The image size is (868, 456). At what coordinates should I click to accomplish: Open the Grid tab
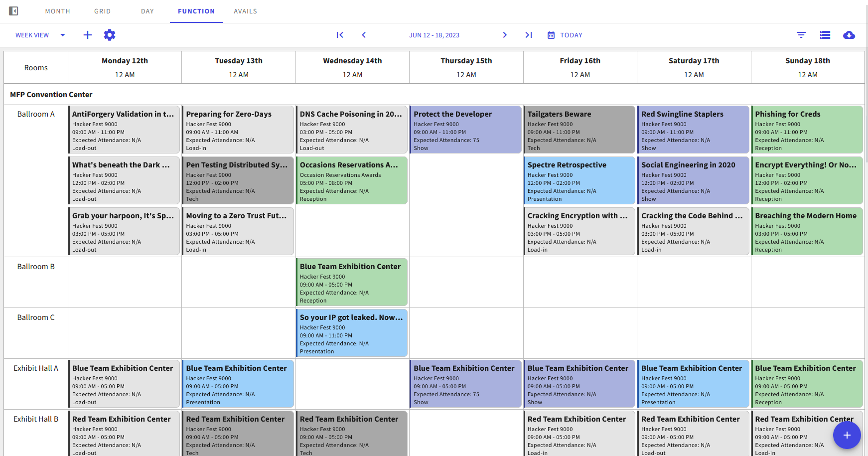(103, 11)
